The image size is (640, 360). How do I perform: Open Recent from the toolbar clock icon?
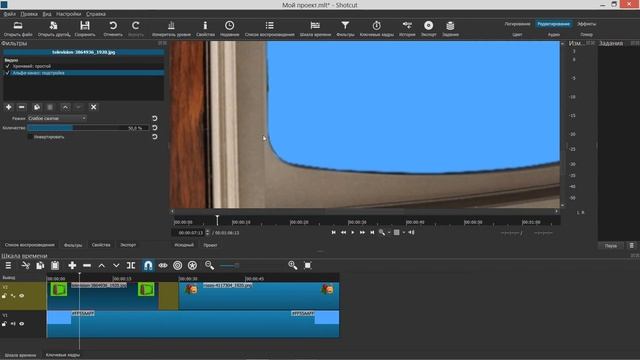pos(229,26)
